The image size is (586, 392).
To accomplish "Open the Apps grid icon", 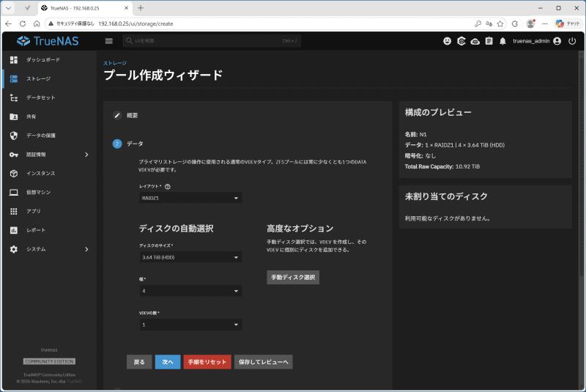I will pos(14,211).
